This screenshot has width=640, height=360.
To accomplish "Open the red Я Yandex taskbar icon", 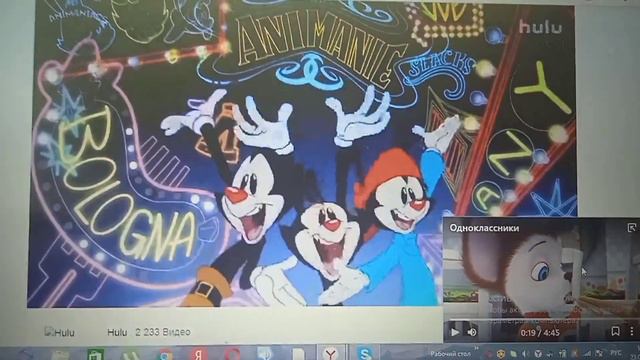I will (198, 353).
